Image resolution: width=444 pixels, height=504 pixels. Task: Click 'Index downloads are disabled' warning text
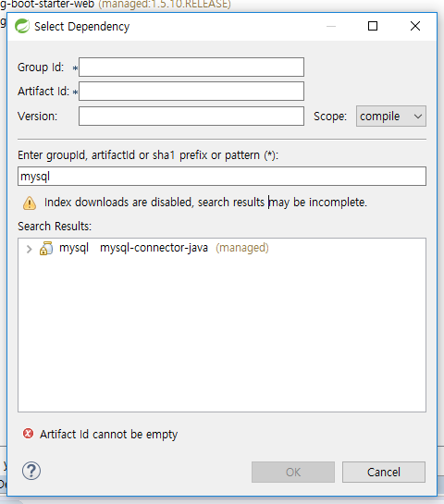click(205, 203)
